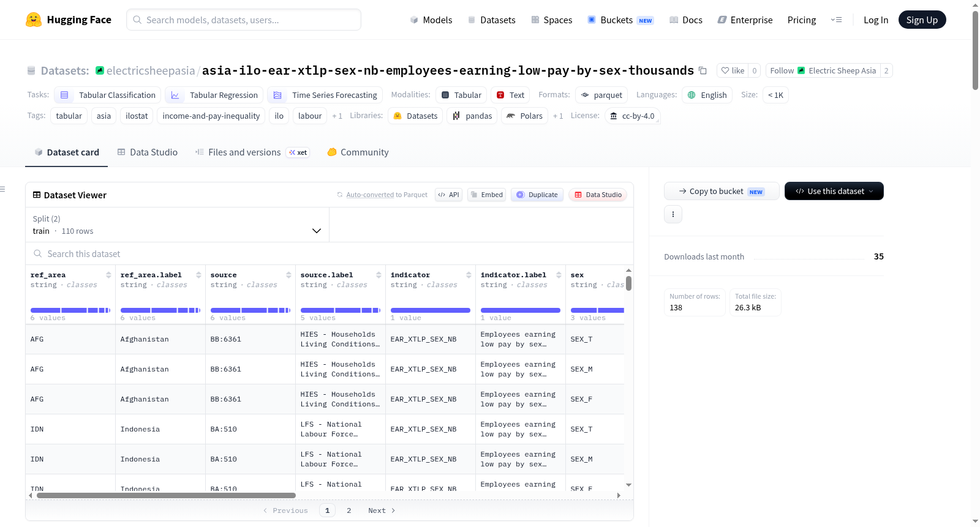
Task: Click the indicator value distribution bar
Action: (431, 310)
